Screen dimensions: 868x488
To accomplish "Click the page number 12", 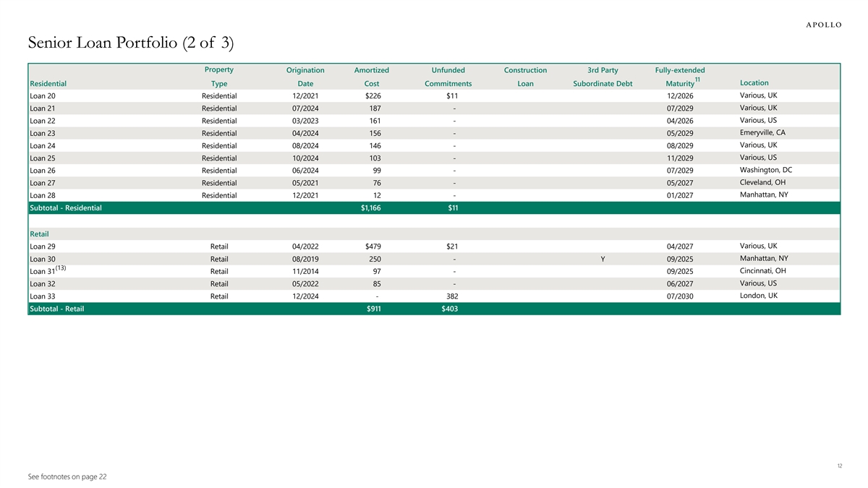I will pyautogui.click(x=838, y=466).
